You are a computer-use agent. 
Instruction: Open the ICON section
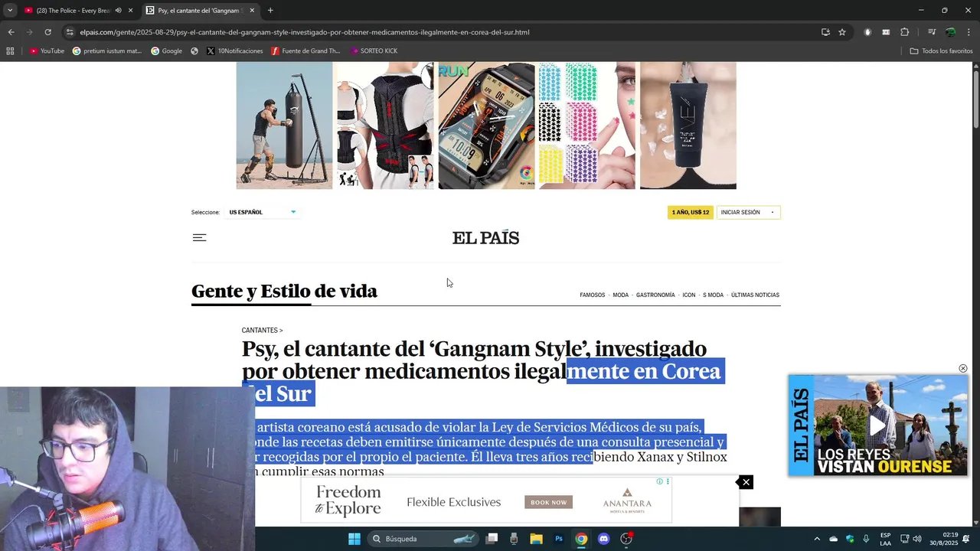(689, 295)
